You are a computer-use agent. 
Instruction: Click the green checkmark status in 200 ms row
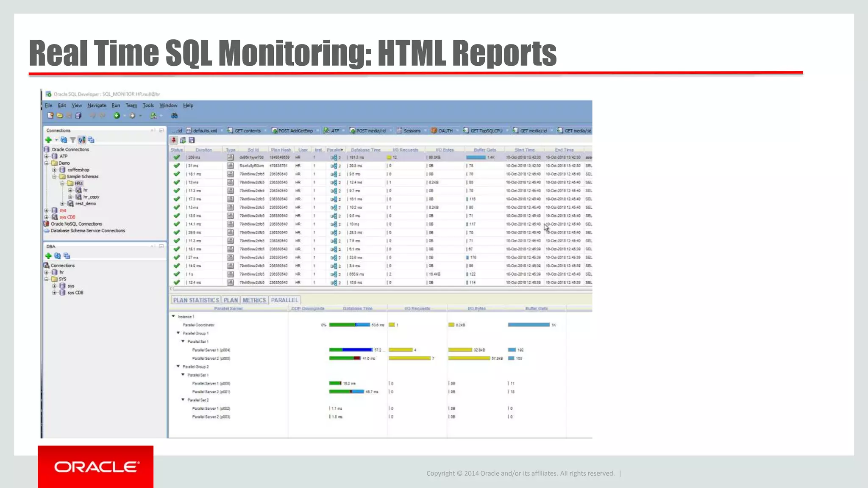point(177,157)
